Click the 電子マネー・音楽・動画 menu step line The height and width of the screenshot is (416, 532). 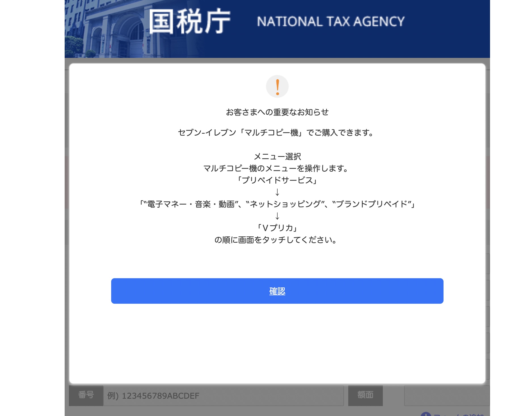tap(277, 204)
